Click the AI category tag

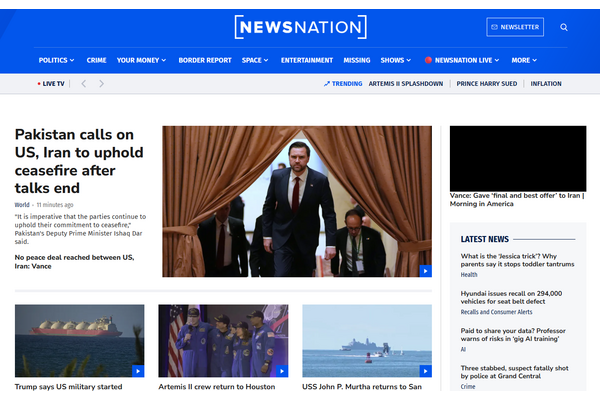point(463,349)
